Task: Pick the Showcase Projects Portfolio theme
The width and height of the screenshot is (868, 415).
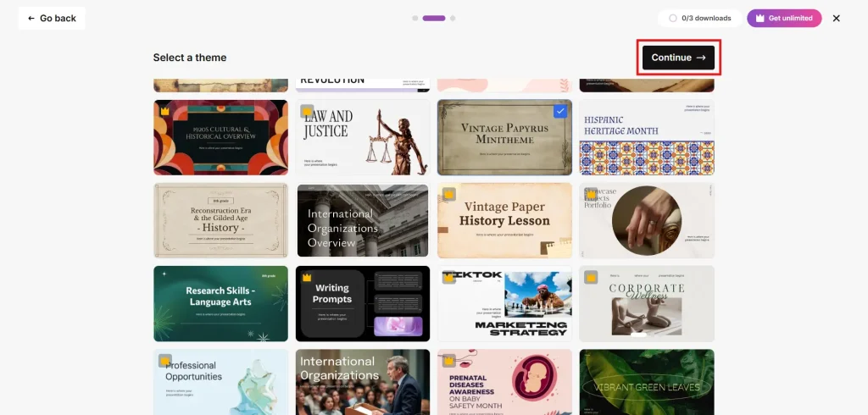Action: tap(647, 220)
